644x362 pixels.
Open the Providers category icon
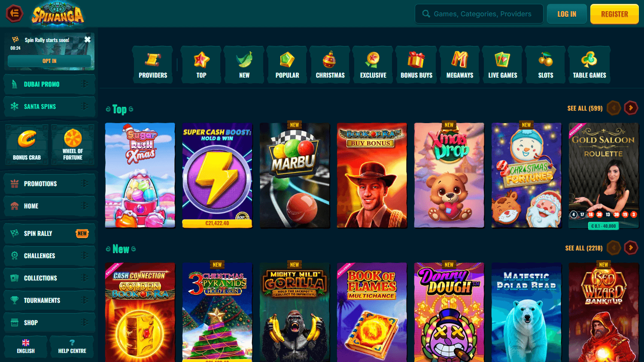pos(152,64)
